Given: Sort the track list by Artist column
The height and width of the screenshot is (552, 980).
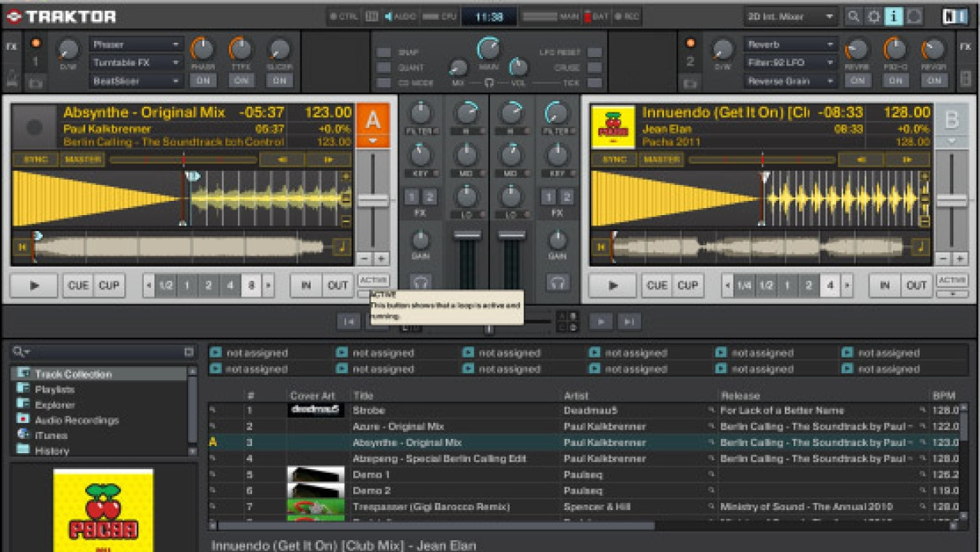Looking at the screenshot, I should point(576,395).
